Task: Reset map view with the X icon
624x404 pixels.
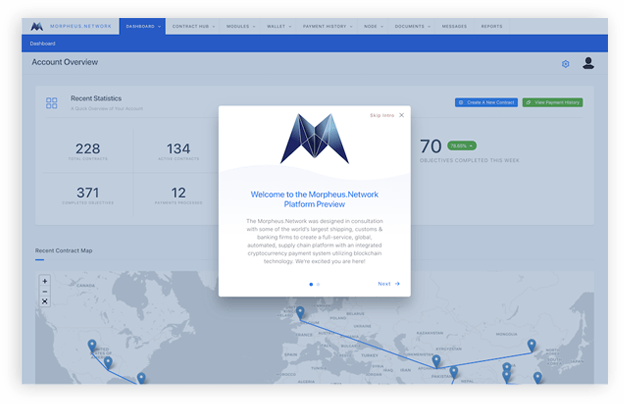Action: 45,301
